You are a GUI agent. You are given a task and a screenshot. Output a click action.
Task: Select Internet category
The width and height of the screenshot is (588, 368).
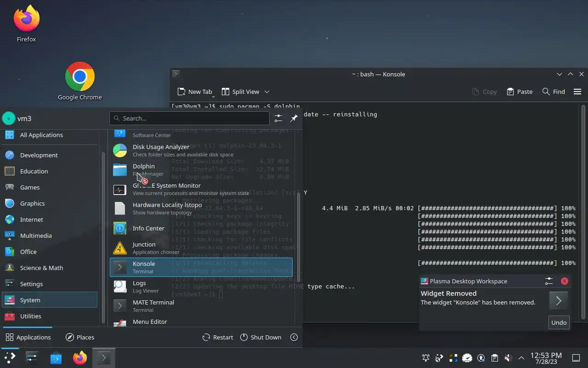coord(50,219)
